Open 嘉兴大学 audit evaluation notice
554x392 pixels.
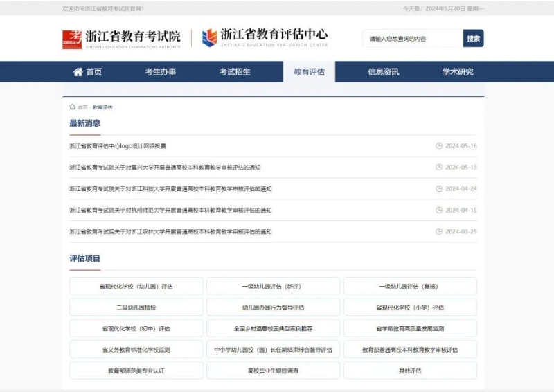pyautogui.click(x=165, y=168)
